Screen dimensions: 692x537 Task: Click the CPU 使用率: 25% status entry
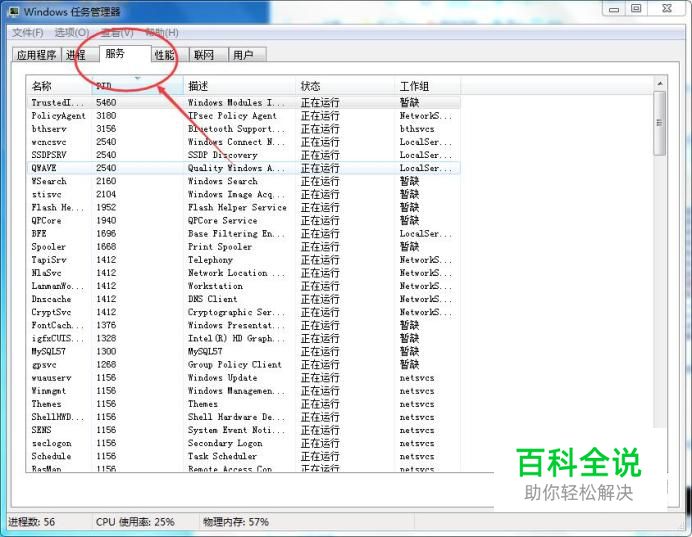click(135, 522)
